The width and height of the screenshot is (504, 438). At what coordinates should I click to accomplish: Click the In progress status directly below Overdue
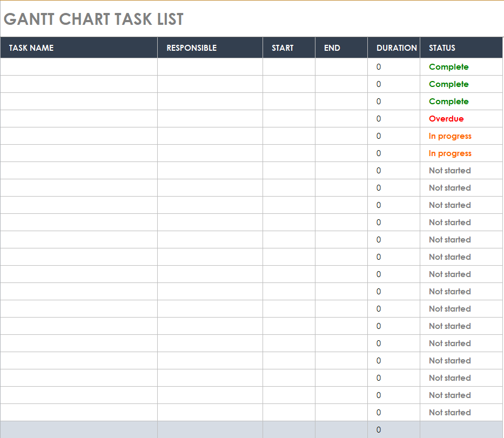[461, 136]
